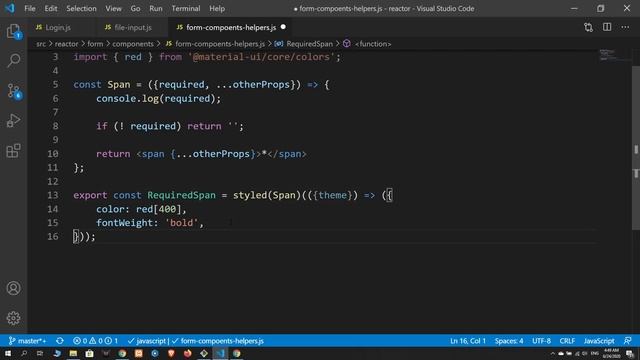Click 'bold' string on line 15
The height and width of the screenshot is (360, 640).
pos(182,223)
